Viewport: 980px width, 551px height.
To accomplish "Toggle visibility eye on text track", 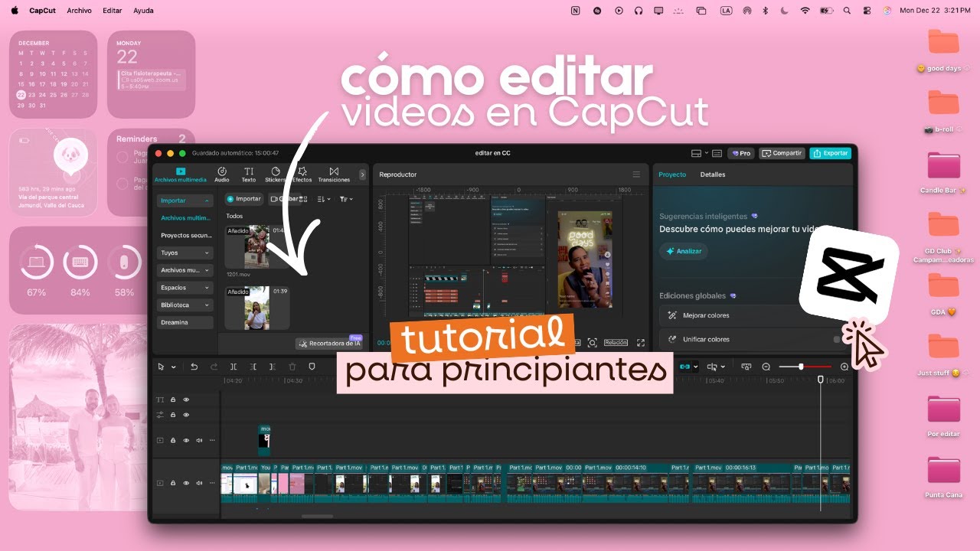I will pyautogui.click(x=186, y=399).
